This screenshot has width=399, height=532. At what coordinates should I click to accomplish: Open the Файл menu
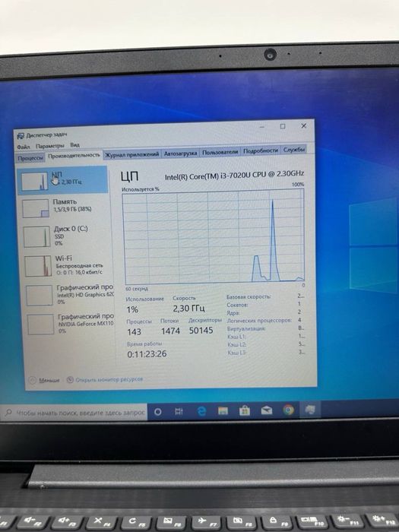24,147
